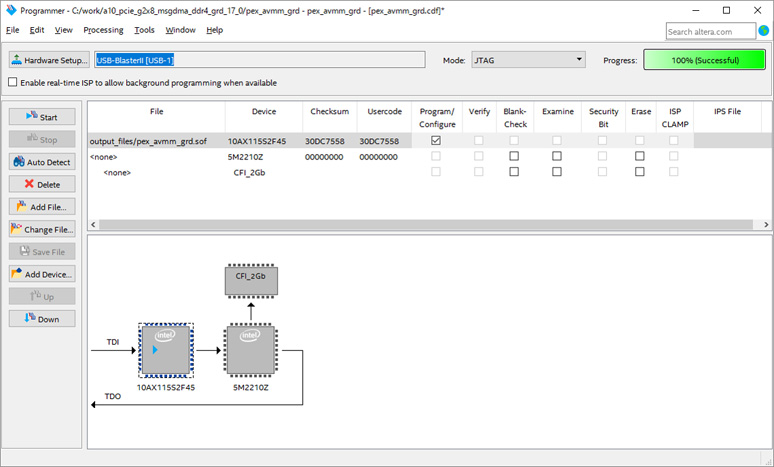Toggle Examine for 5M2210Z row
The image size is (774, 467).
click(x=557, y=156)
